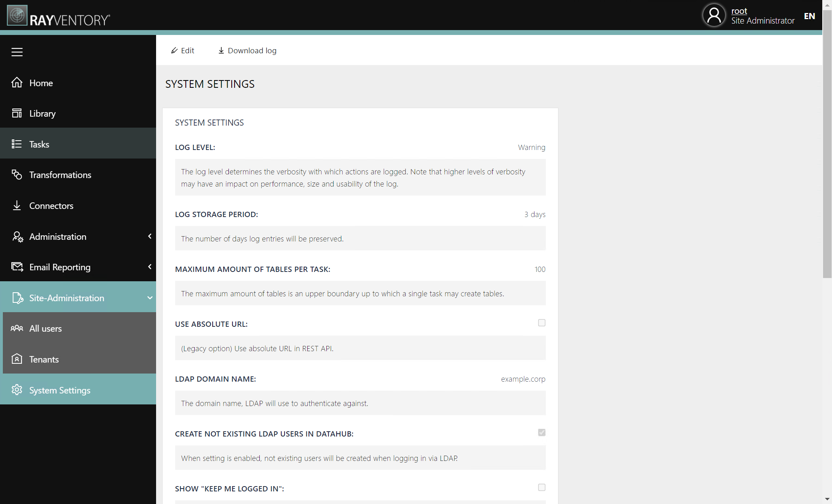832x504 pixels.
Task: Select System Settings menu entry
Action: (78, 389)
